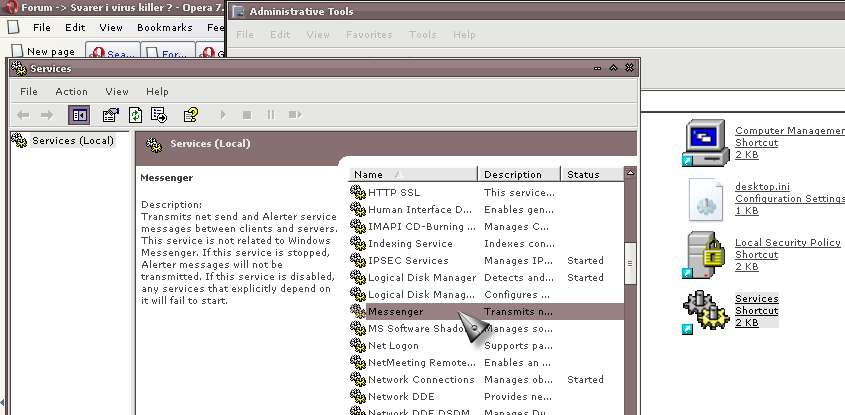Click the Stop Service toolbar icon

point(247,115)
